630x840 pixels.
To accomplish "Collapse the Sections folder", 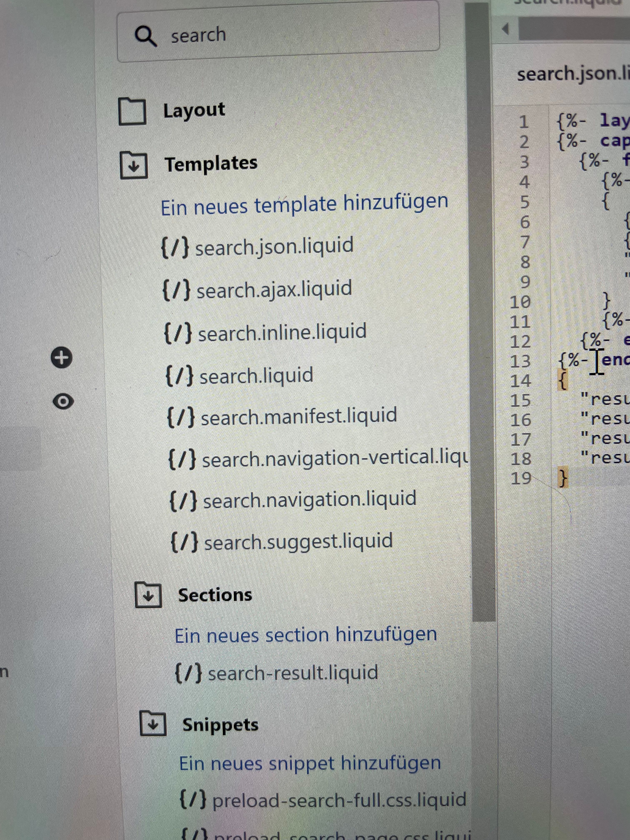I will click(x=149, y=595).
